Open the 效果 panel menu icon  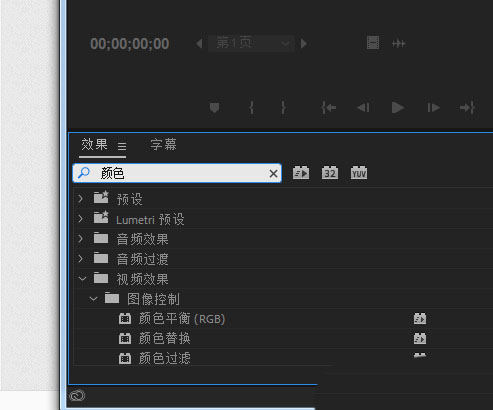point(122,146)
